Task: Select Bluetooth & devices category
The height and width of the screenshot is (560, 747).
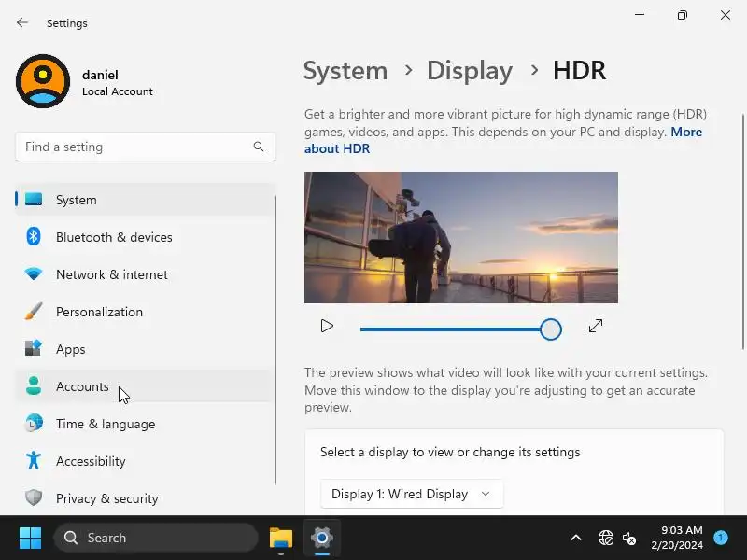Action: (145, 237)
